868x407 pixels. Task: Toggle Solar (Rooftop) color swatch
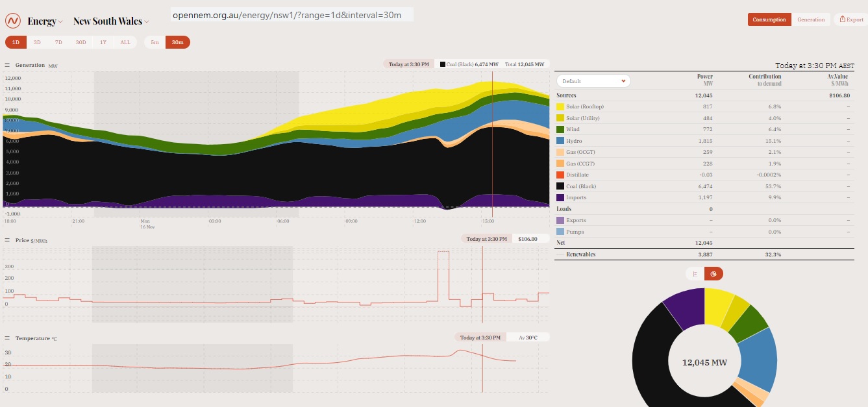point(560,106)
